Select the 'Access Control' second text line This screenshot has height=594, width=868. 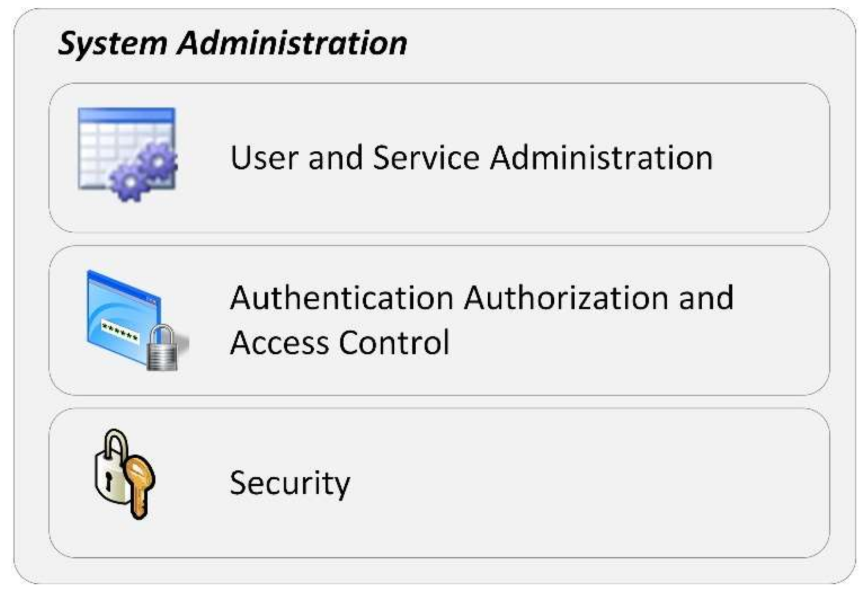pyautogui.click(x=339, y=342)
